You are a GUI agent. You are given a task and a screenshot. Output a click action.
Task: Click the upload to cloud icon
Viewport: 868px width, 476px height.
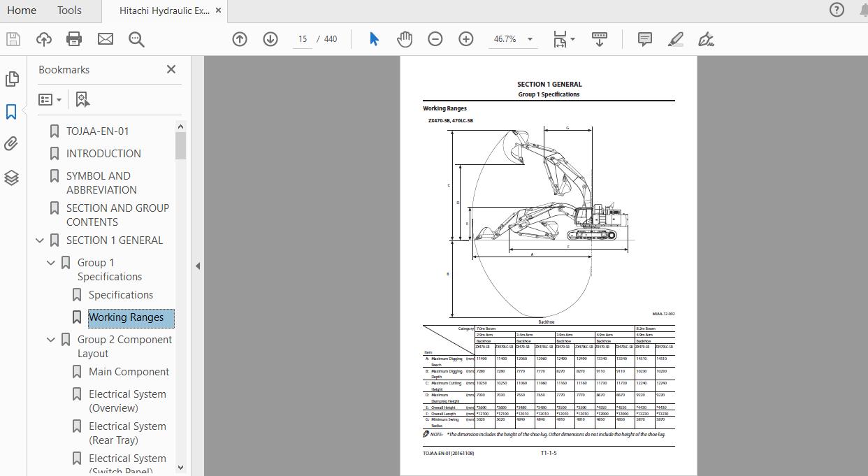(44, 39)
